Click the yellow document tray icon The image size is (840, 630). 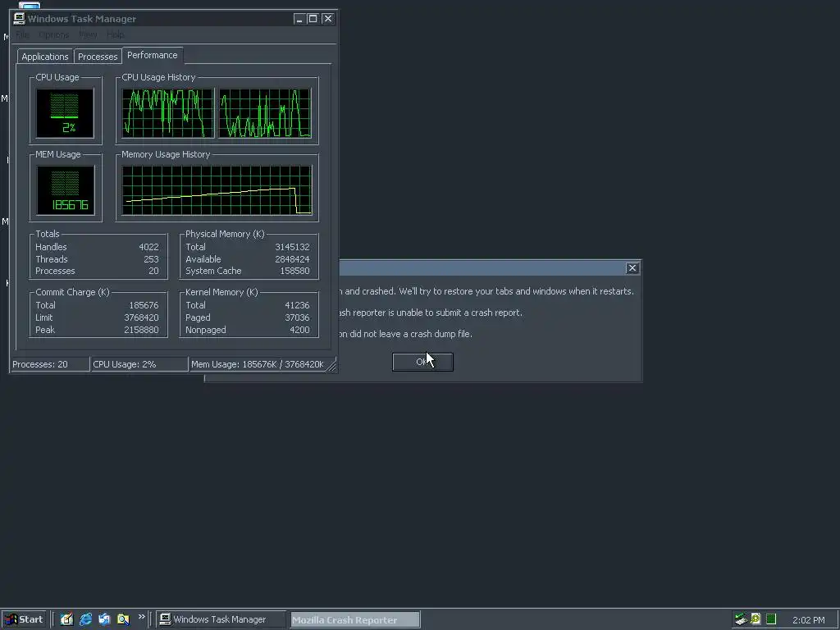[756, 619]
